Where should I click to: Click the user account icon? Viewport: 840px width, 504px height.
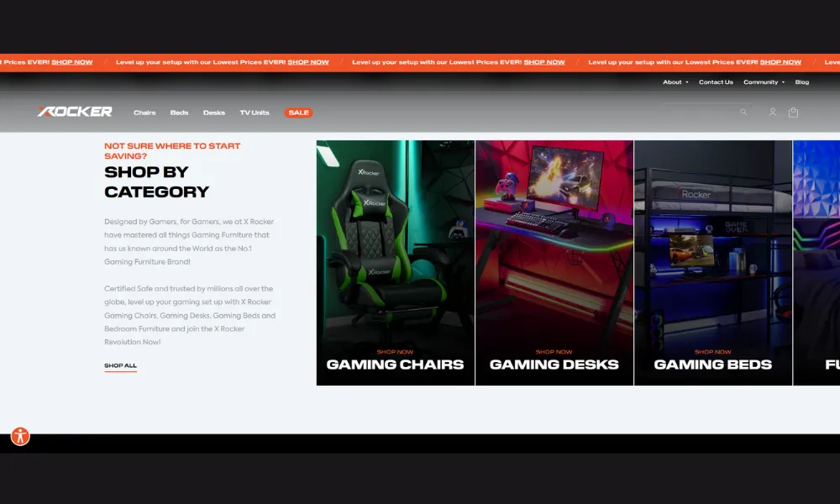[772, 113]
